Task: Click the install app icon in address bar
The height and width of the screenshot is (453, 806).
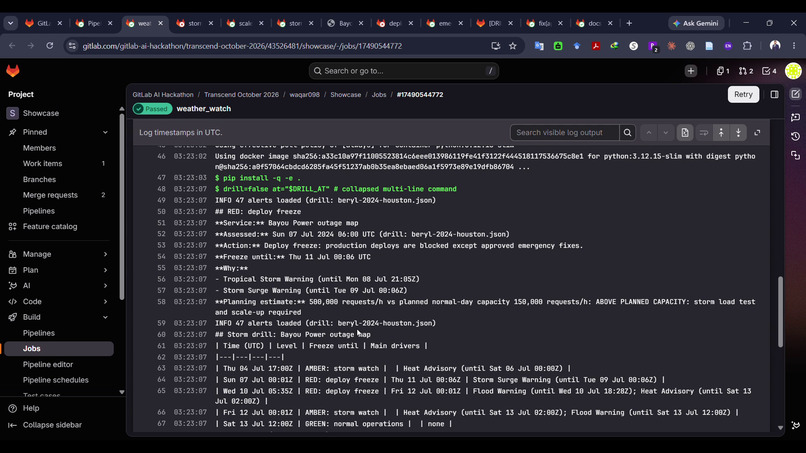Action: pos(496,46)
